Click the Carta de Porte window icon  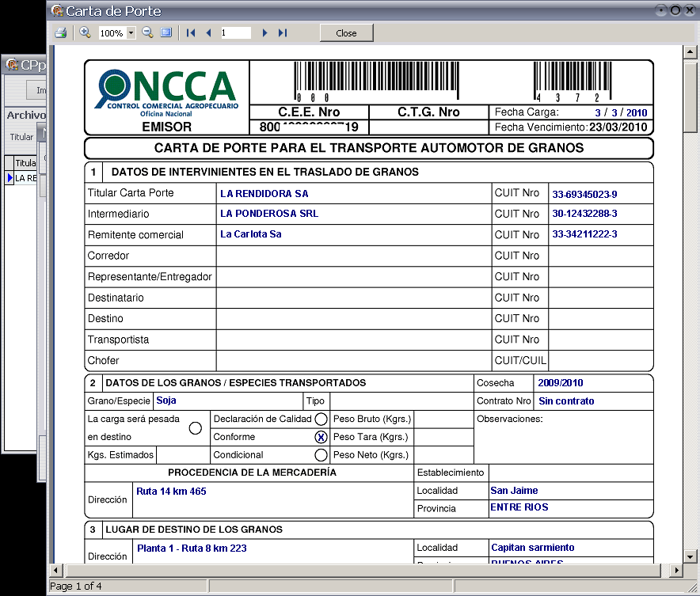coord(57,10)
